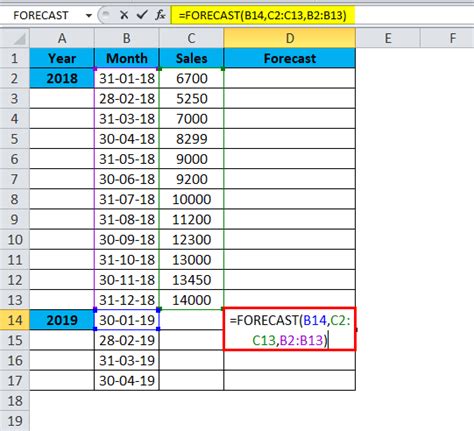Select column E header
The width and height of the screenshot is (474, 431).
(388, 38)
